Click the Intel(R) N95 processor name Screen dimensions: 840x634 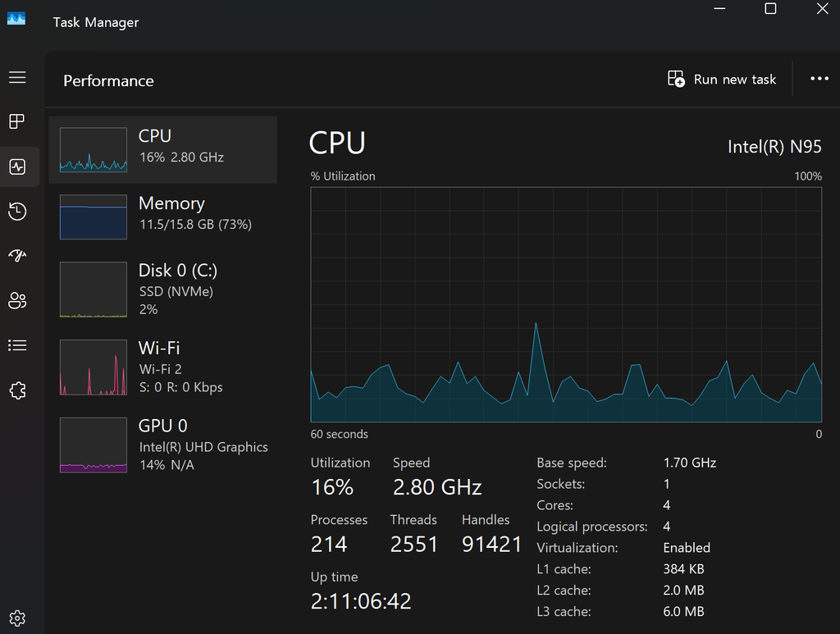[x=774, y=147]
